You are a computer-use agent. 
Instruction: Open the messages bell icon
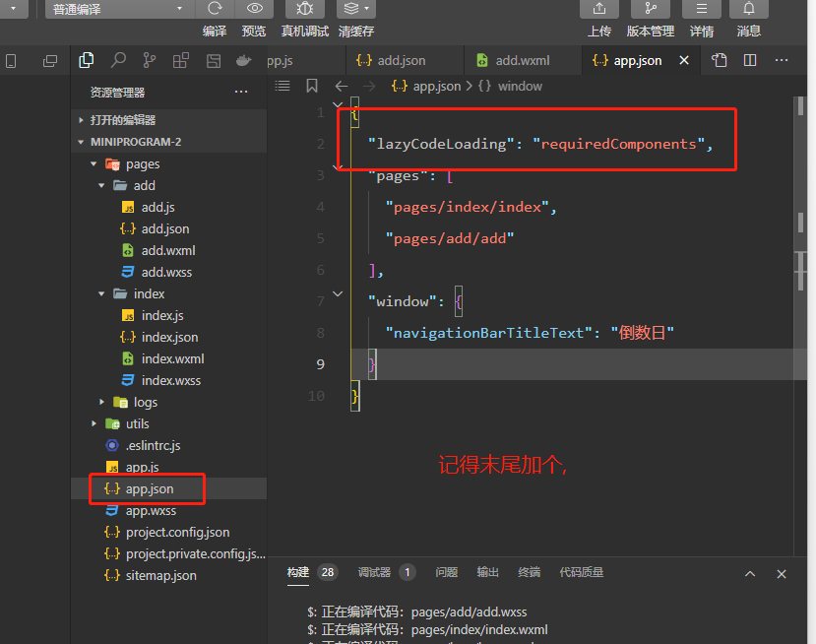click(x=749, y=8)
